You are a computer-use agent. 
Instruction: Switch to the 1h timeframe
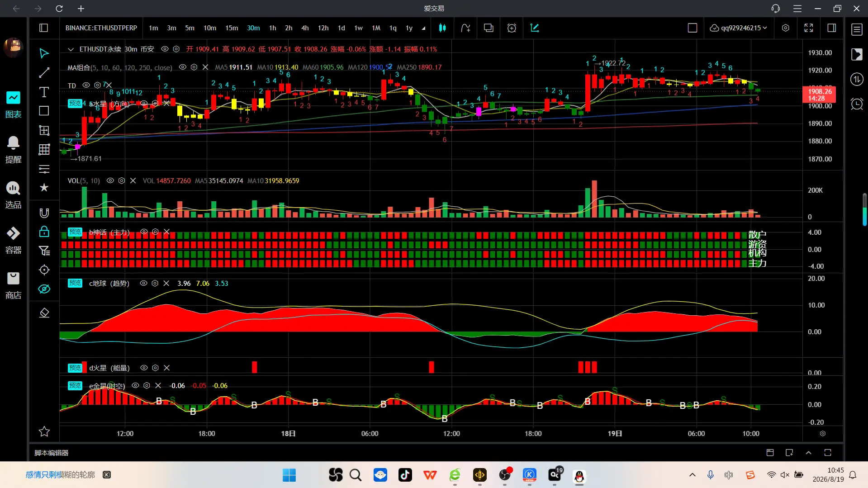coord(273,28)
